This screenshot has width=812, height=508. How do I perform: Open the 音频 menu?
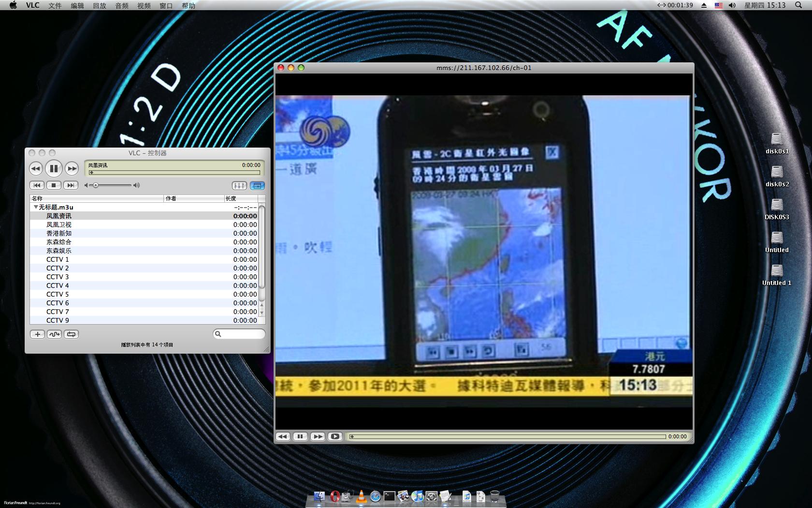pos(122,5)
